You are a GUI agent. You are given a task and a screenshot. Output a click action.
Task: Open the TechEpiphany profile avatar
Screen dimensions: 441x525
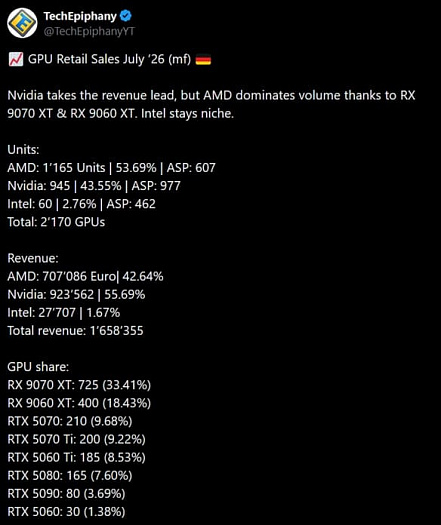pyautogui.click(x=22, y=23)
